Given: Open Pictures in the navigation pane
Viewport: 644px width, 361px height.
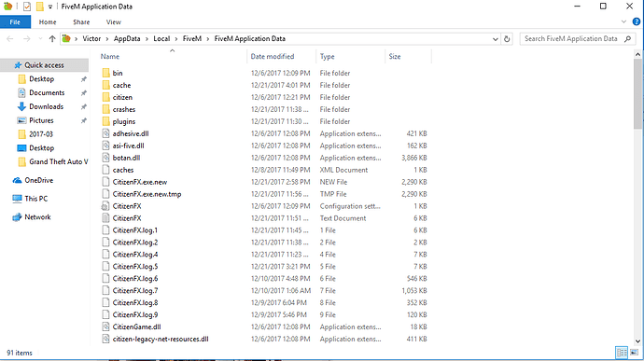Looking at the screenshot, I should click(41, 120).
